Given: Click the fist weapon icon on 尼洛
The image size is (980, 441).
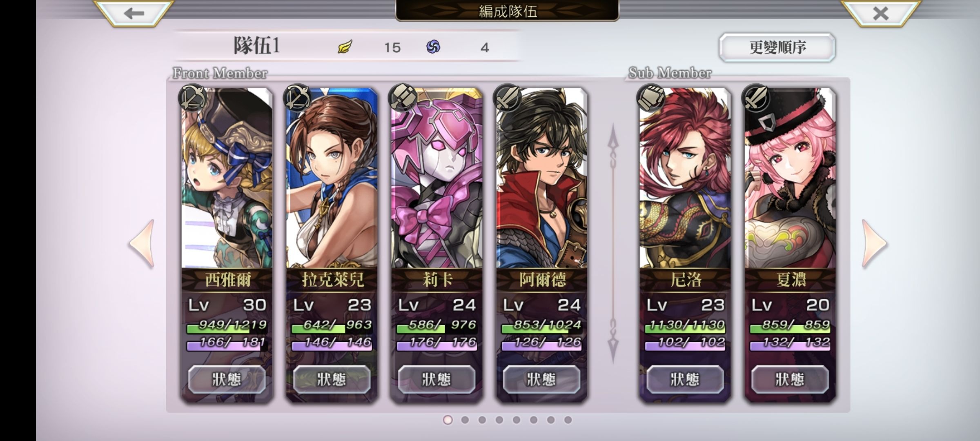Looking at the screenshot, I should click(x=651, y=98).
